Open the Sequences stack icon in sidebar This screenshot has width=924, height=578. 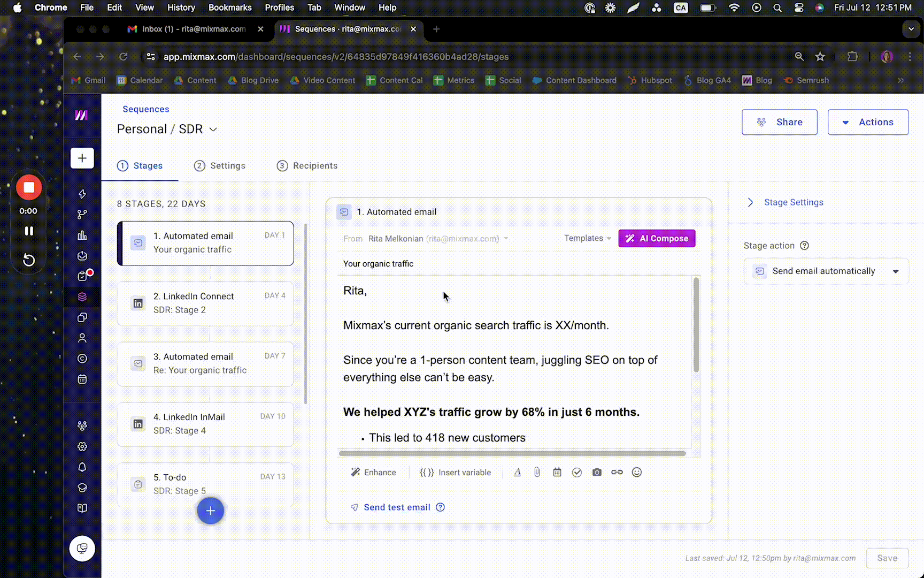click(82, 297)
